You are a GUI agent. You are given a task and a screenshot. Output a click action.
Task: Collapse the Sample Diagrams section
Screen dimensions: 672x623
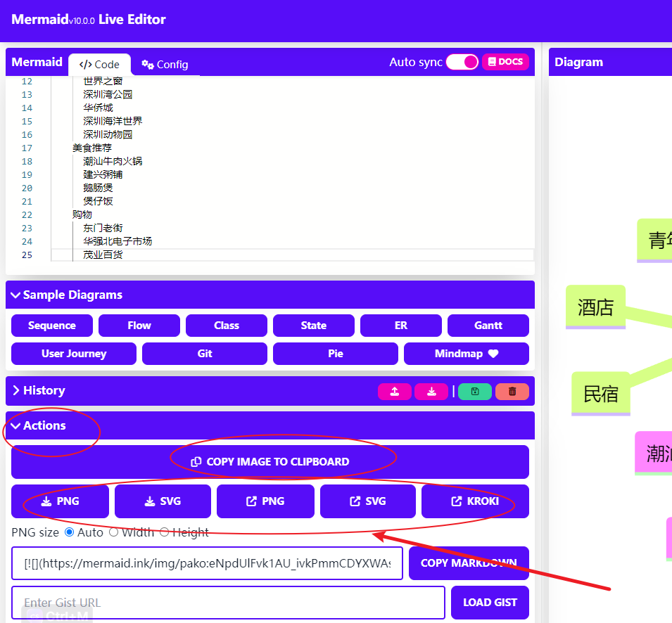click(17, 295)
